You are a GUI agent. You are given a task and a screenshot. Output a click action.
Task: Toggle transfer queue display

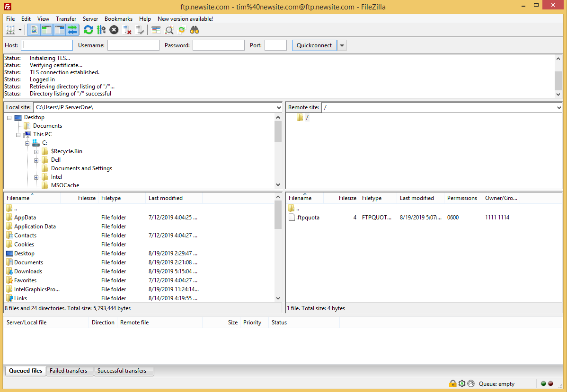pos(72,30)
